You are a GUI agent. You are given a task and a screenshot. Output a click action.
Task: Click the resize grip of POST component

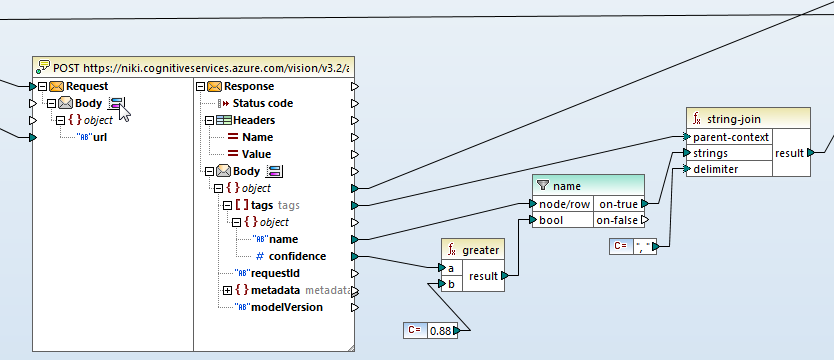[350, 347]
